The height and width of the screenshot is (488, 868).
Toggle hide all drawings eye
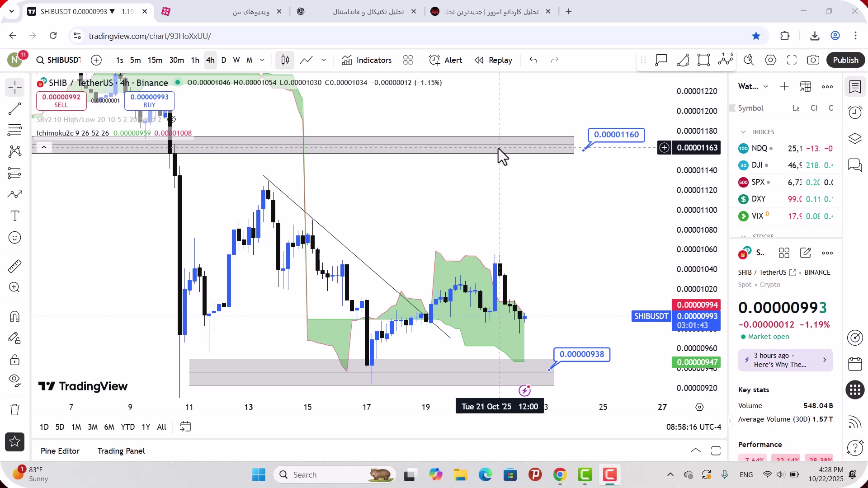[15, 381]
